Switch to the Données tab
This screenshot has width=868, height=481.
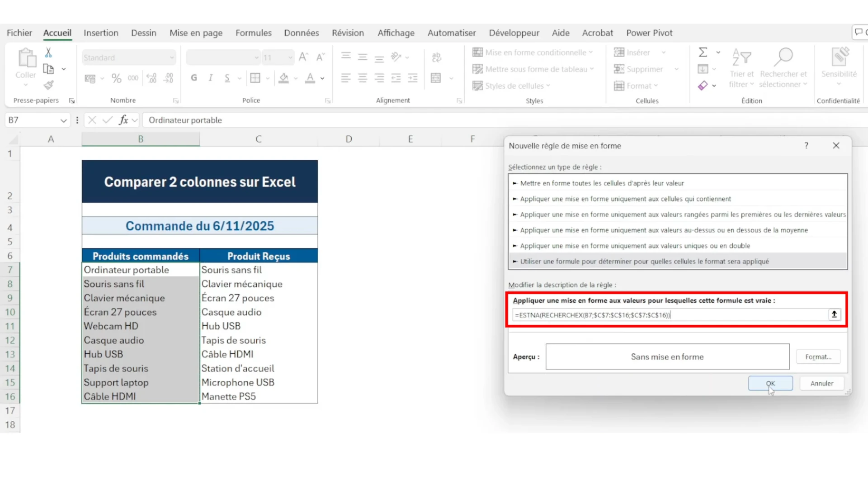tap(302, 33)
